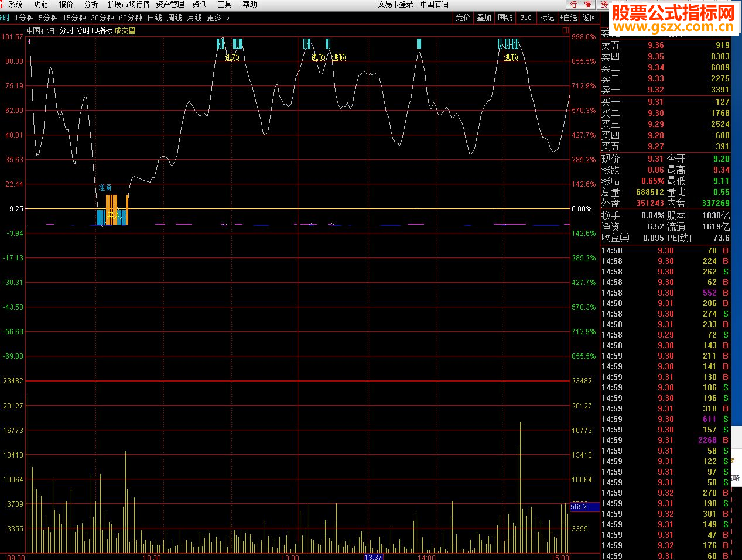This screenshot has width=742, height=560.
Task: Switch to the 5分钟 period tab
Action: (48, 18)
